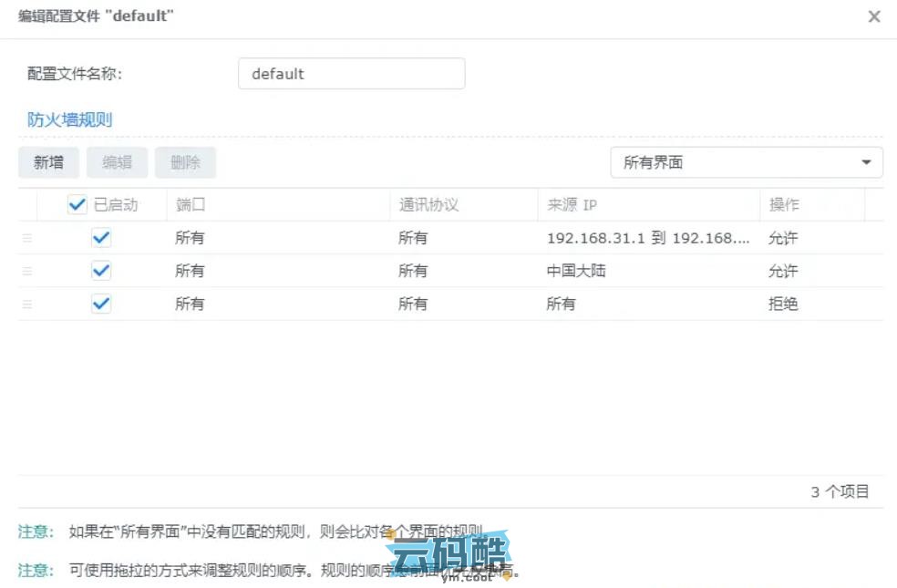Click the 操作 column header
The height and width of the screenshot is (588, 897).
(784, 205)
